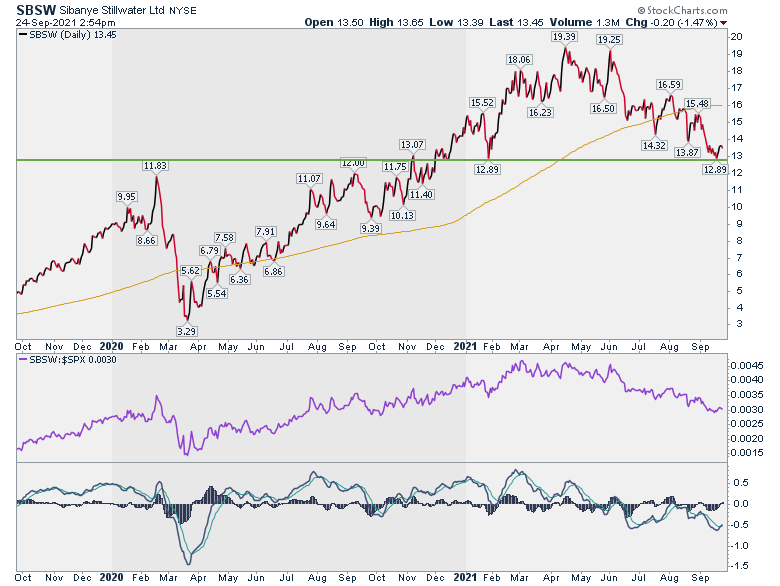This screenshot has width=780, height=586.
Task: Click the 15.52 price label
Action: 482,102
